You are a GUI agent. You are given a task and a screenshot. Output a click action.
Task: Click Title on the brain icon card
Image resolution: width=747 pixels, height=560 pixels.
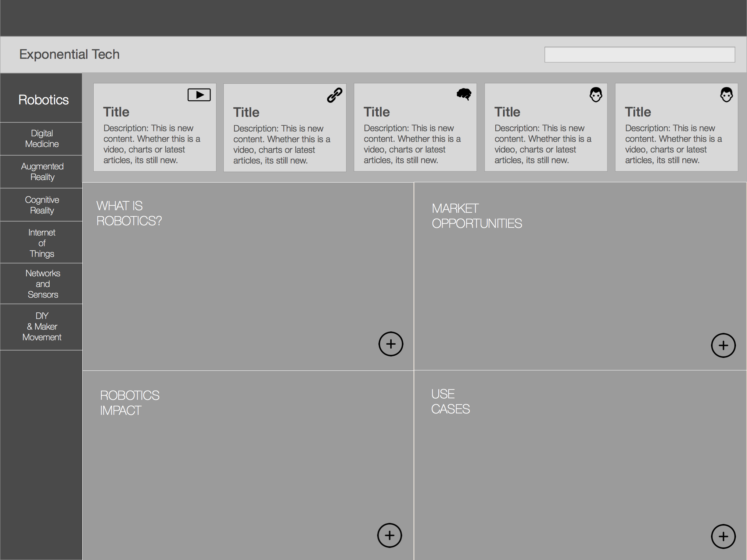pyautogui.click(x=377, y=112)
